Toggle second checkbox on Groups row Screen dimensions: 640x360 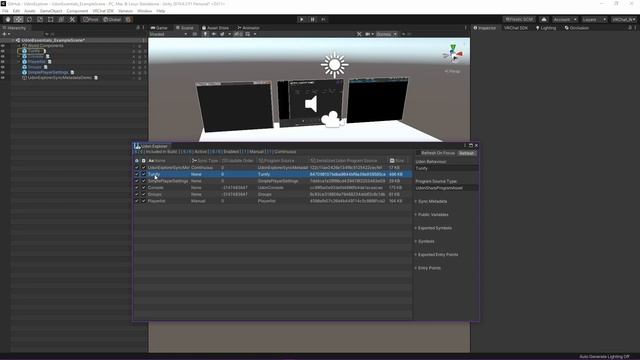tap(143, 194)
